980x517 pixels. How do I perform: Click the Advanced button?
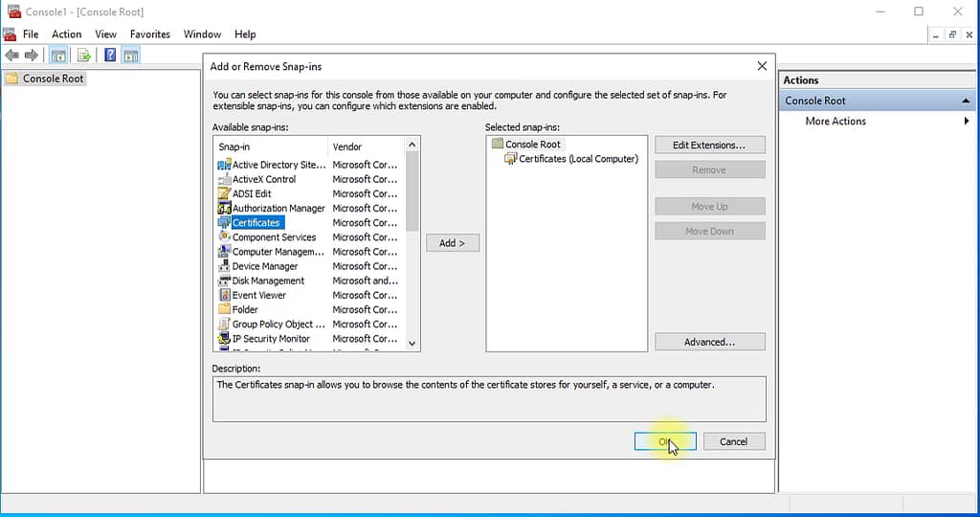(709, 342)
